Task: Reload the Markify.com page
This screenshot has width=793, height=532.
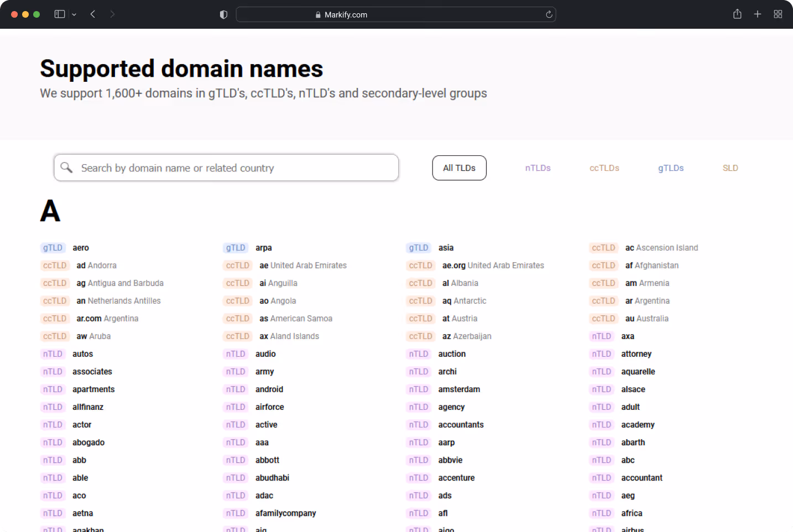Action: tap(549, 15)
